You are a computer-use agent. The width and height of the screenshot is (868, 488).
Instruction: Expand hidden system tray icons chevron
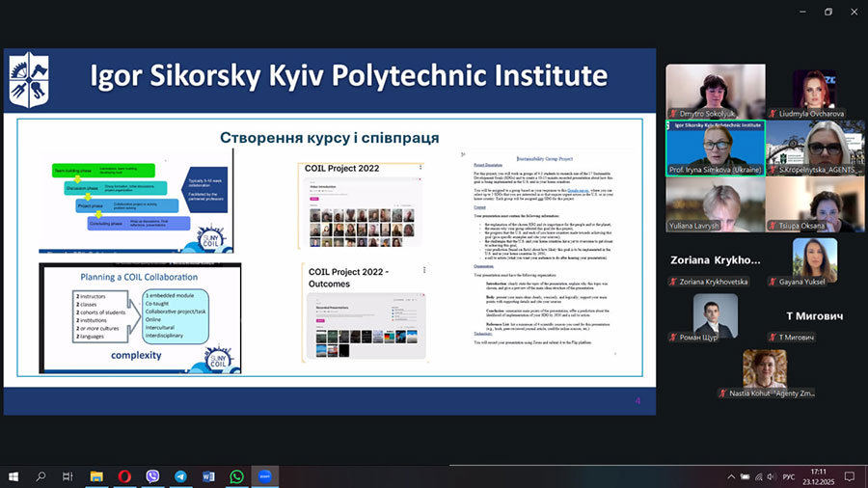pyautogui.click(x=731, y=476)
